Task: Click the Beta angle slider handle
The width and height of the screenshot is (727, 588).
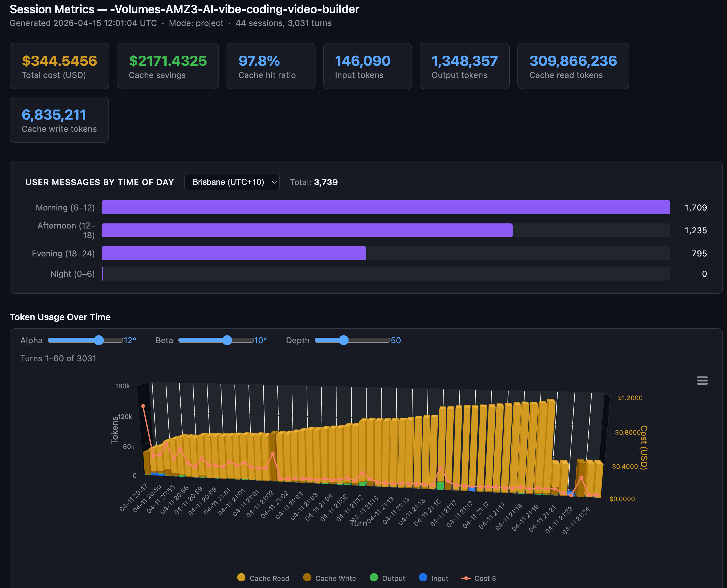Action: coord(227,340)
